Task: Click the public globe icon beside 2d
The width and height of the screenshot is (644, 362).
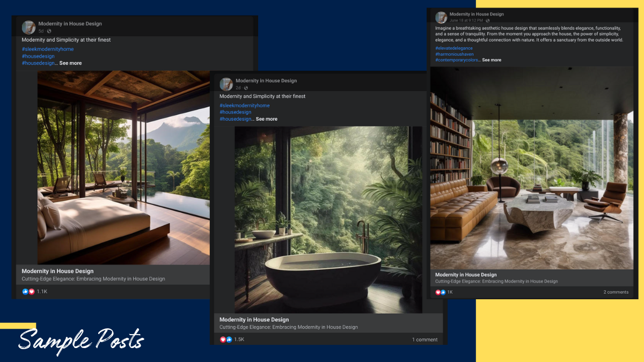Action: click(x=246, y=88)
